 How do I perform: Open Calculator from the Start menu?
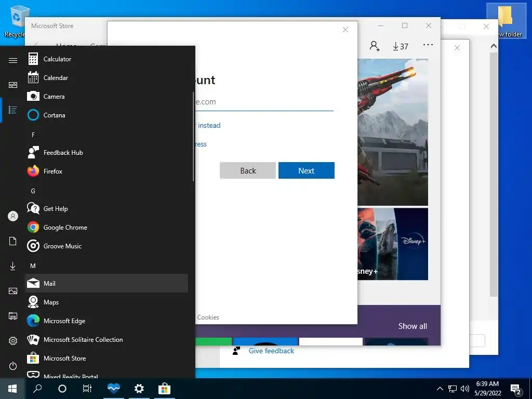[x=106, y=59]
